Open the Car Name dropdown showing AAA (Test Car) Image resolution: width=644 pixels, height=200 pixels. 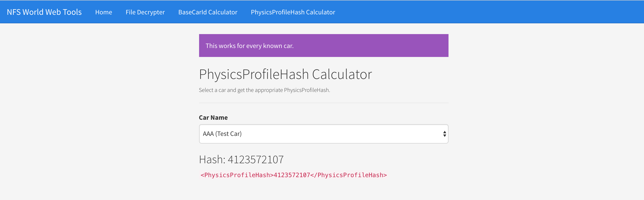[x=324, y=134]
